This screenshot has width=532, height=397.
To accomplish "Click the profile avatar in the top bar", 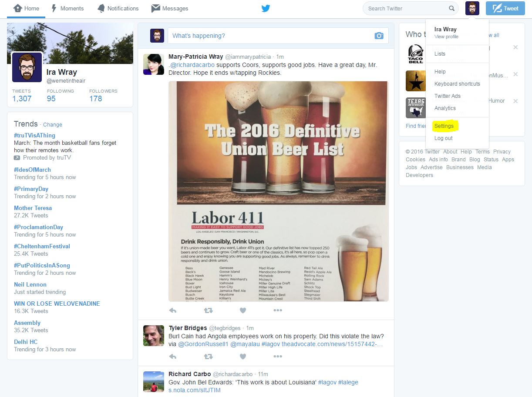I will point(472,8).
